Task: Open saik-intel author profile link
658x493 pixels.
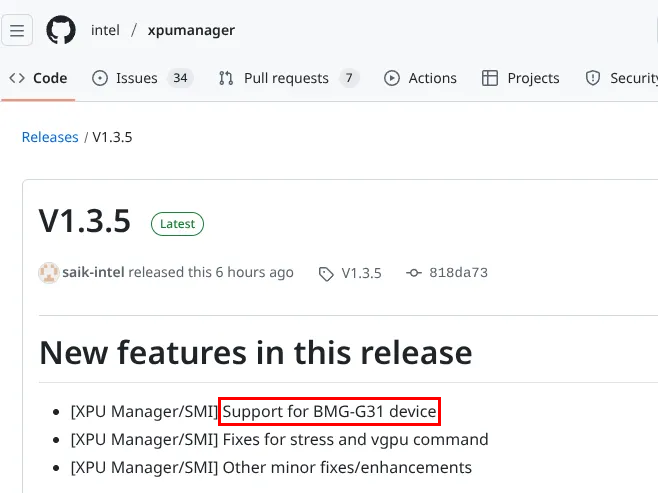Action: tap(92, 272)
